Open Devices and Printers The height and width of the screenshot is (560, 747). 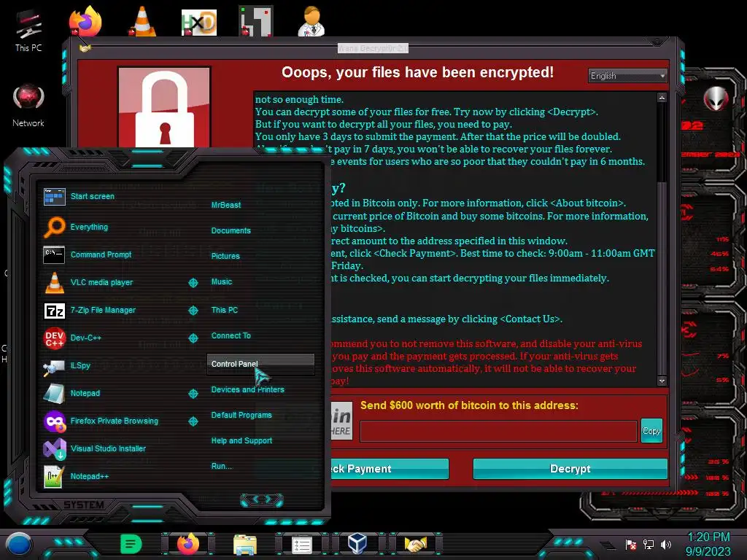248,389
